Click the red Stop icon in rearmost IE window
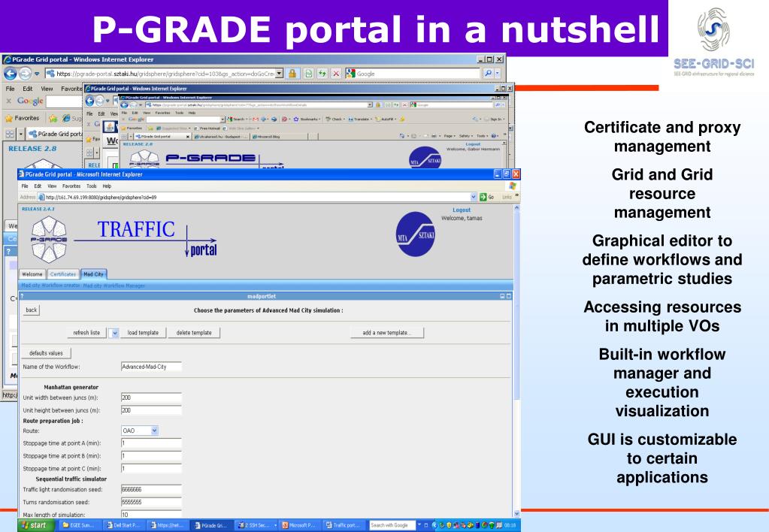 (336, 74)
